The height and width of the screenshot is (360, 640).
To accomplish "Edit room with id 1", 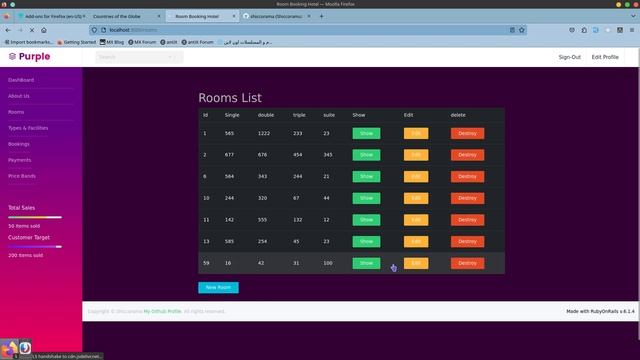I will click(x=416, y=133).
